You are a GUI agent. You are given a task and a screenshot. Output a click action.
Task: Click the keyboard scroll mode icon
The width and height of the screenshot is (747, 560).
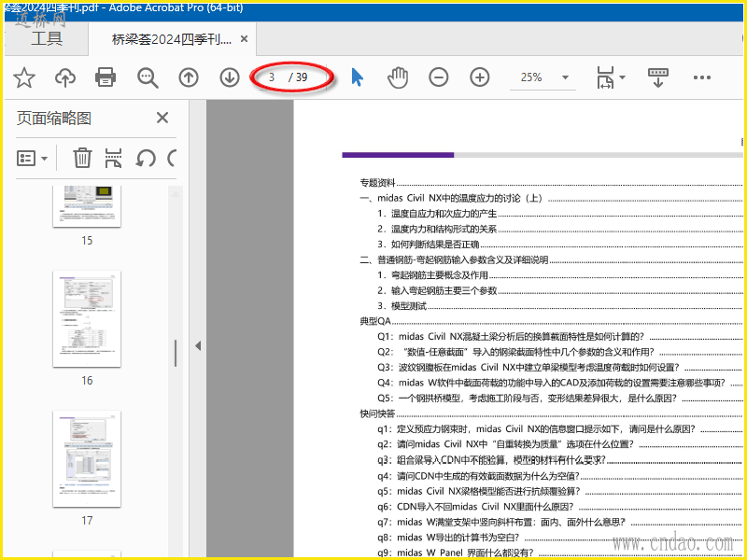pos(658,77)
